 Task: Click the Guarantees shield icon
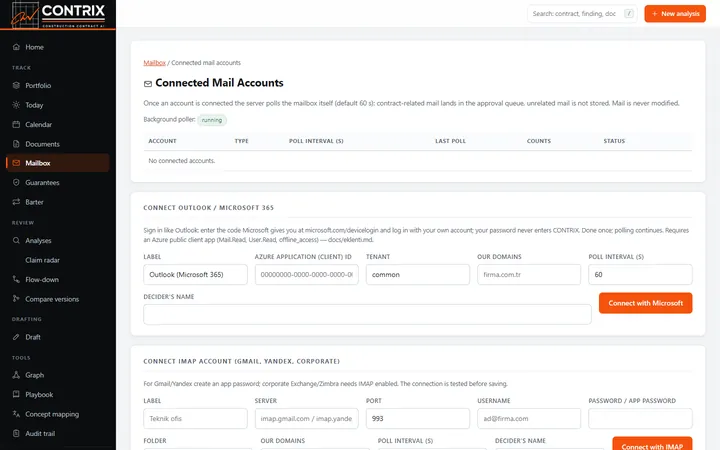(16, 182)
